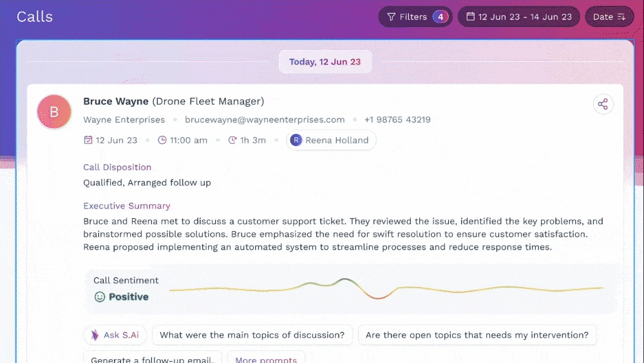The image size is (644, 363).
Task: Click the Wayne Enterprises company name
Action: coord(124,120)
